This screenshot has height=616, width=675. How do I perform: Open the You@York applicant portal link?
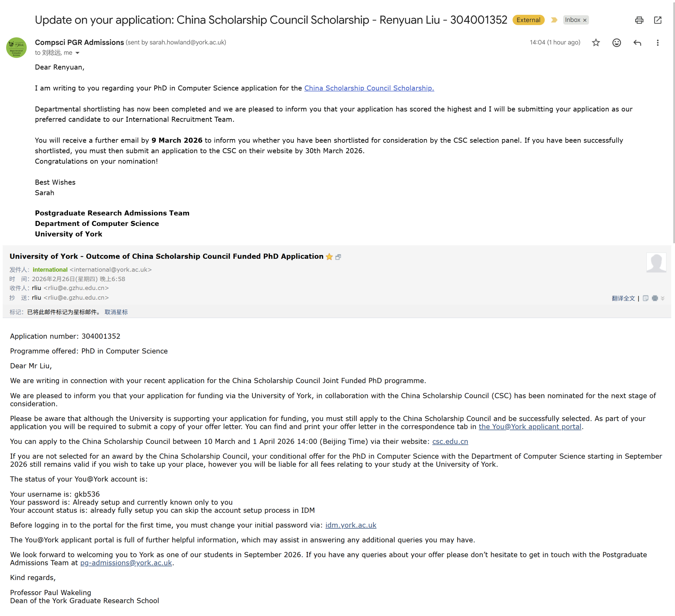pos(530,426)
